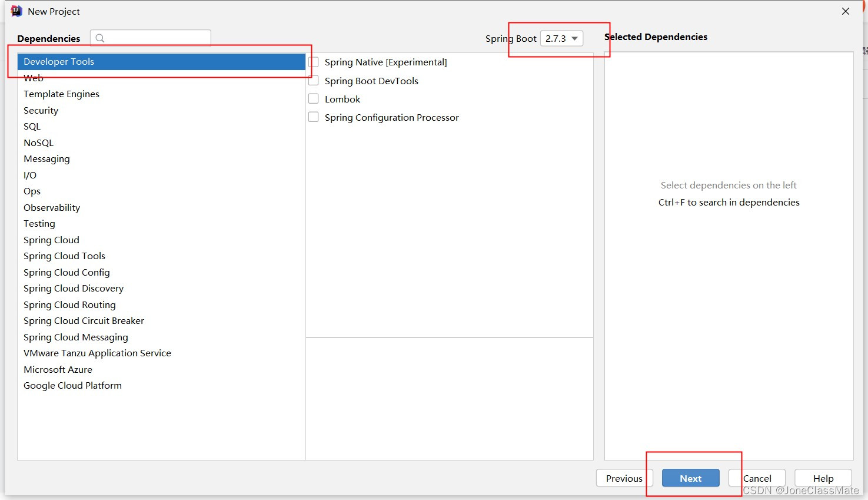The height and width of the screenshot is (500, 868).
Task: Select the Microsoft Azure category
Action: (161, 369)
